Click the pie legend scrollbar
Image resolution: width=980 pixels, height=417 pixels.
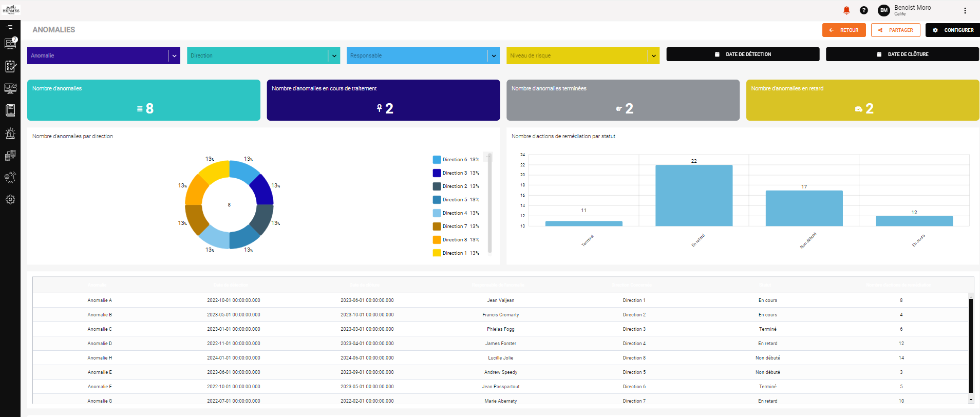point(489,203)
